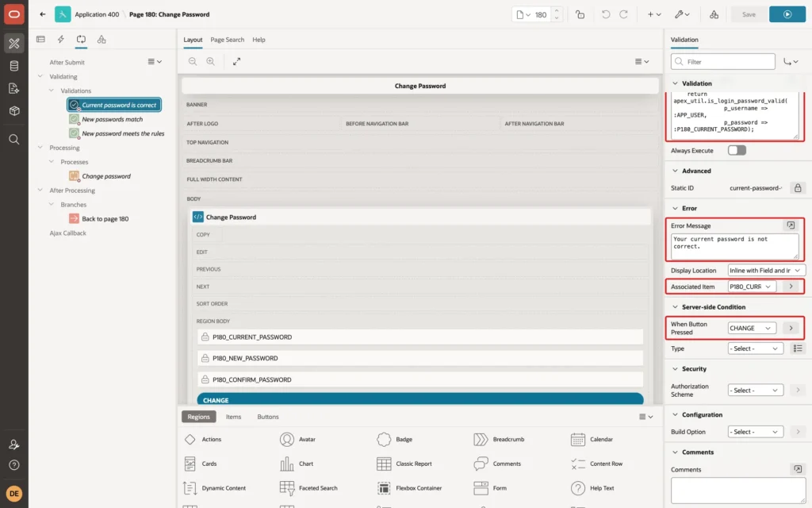Collapse the Validating tree node

pos(40,76)
